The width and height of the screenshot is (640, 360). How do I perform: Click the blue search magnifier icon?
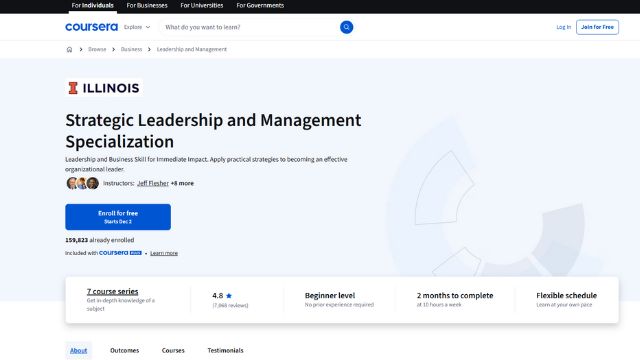[346, 27]
